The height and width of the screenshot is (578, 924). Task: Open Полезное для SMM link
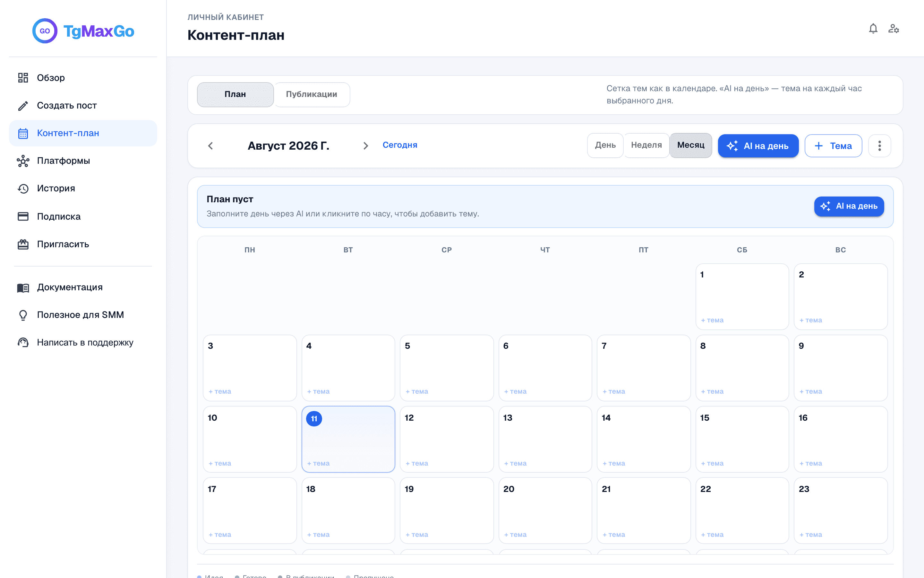pos(83,315)
